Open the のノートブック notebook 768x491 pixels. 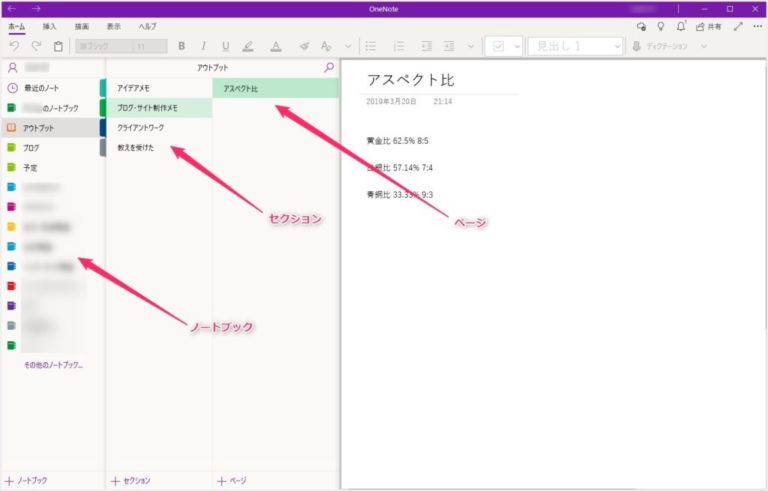point(53,108)
